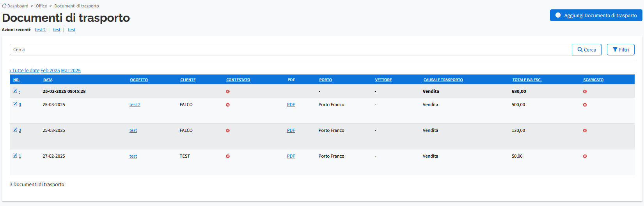Image resolution: width=644 pixels, height=206 pixels.
Task: Click Contestato red icon for 130,00 row
Action: click(x=228, y=131)
